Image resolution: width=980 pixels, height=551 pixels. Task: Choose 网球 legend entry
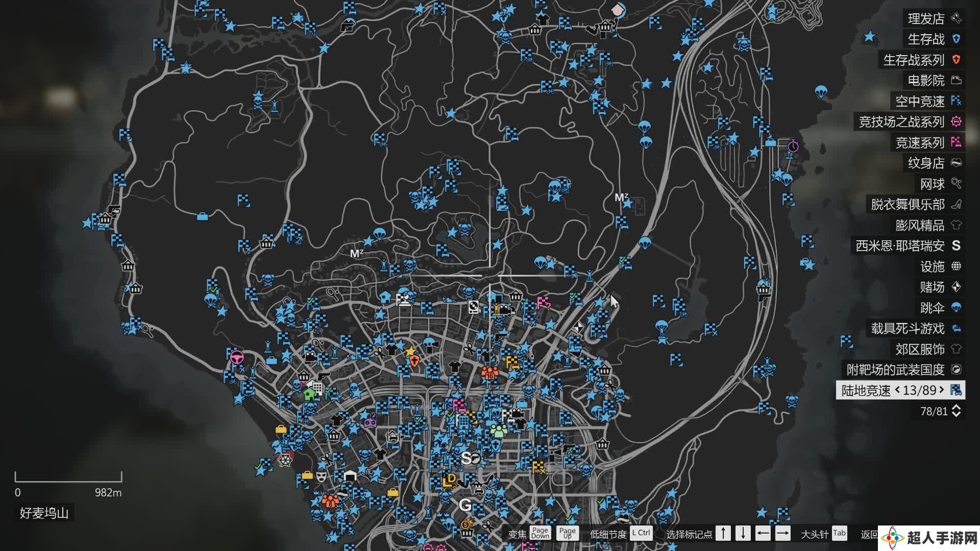(x=940, y=184)
